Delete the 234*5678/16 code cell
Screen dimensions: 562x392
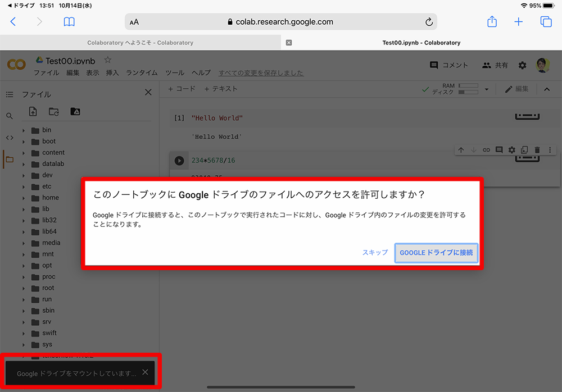538,150
